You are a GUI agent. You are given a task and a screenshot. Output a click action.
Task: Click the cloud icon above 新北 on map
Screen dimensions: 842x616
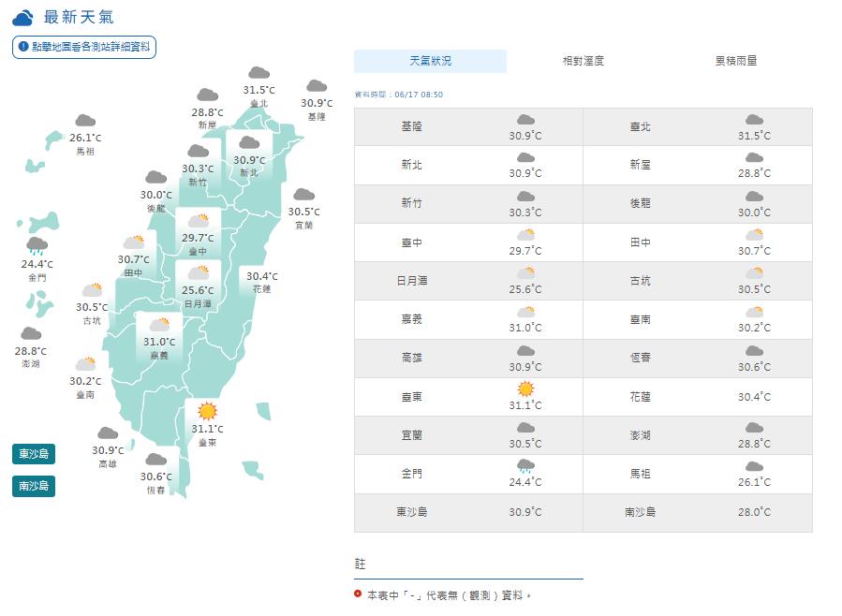click(x=249, y=142)
